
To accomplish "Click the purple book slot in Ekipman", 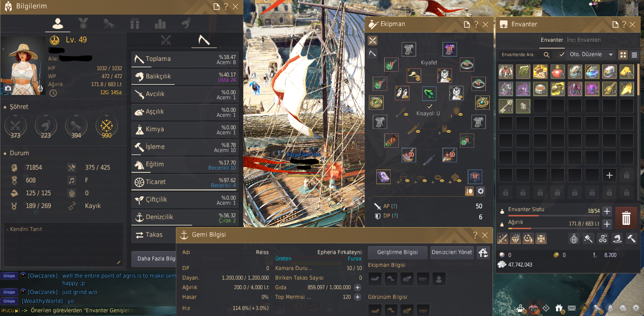I will [383, 177].
